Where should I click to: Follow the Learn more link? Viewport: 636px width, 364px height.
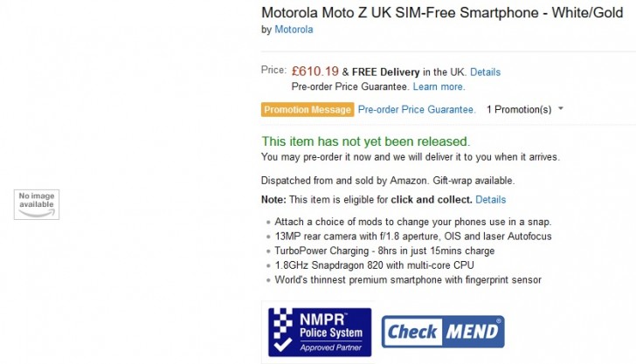[439, 87]
